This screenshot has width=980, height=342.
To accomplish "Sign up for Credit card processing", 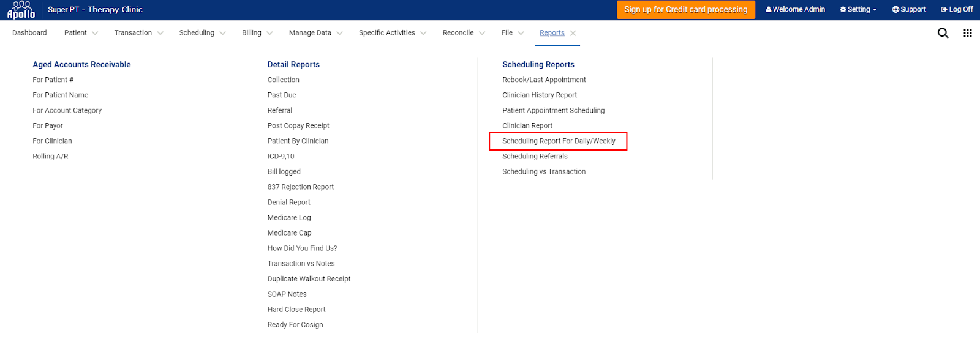I will pyautogui.click(x=686, y=9).
